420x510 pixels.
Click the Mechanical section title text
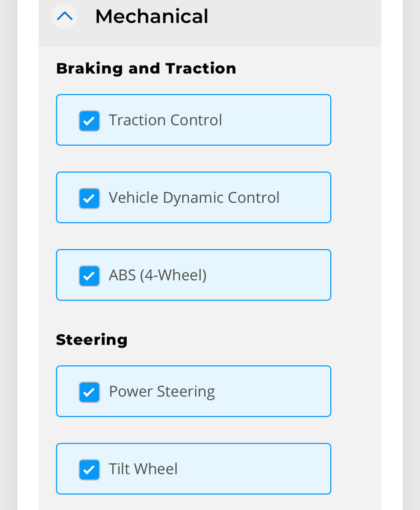tap(151, 17)
